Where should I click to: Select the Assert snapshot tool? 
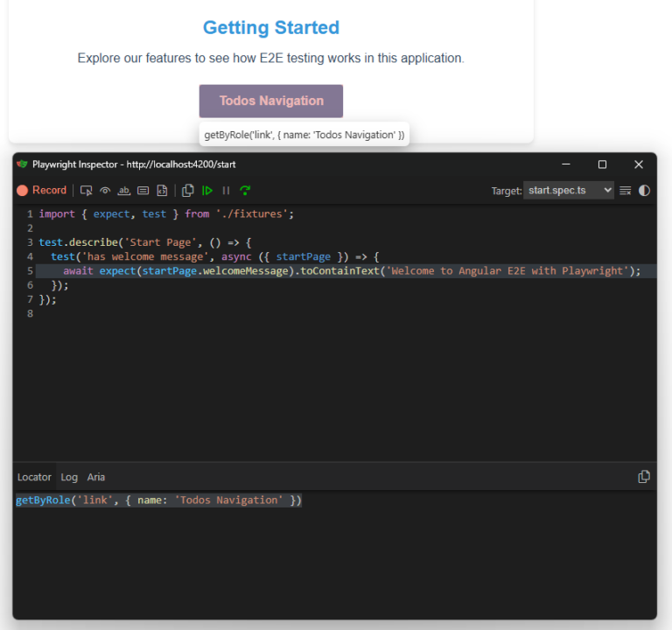pyautogui.click(x=162, y=191)
